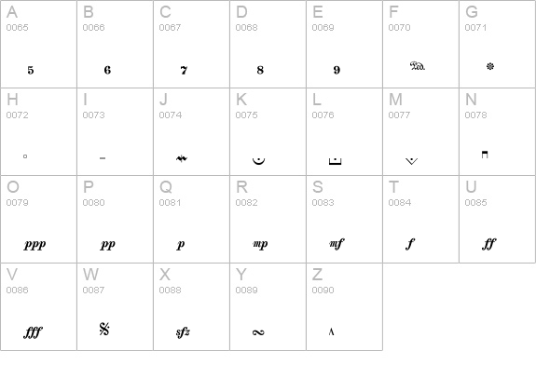This screenshot has width=536, height=392.
Task: Select the marcato accent glyph in cell Z
Action: point(331,331)
